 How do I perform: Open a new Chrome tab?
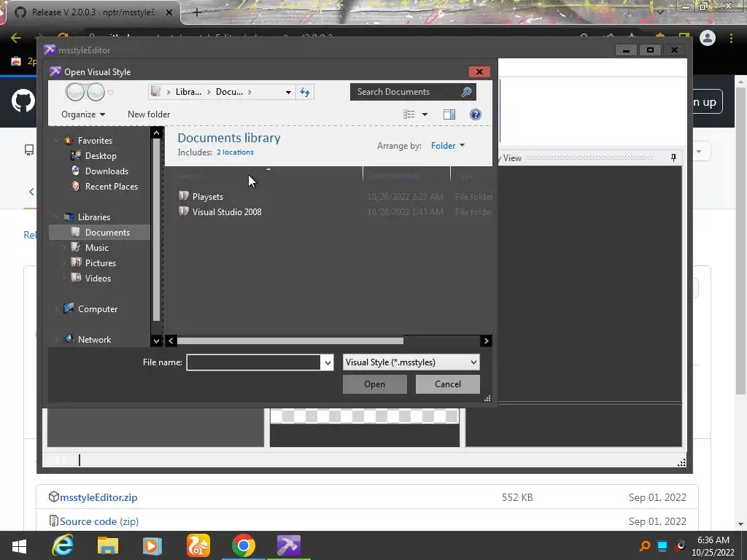pos(197,12)
